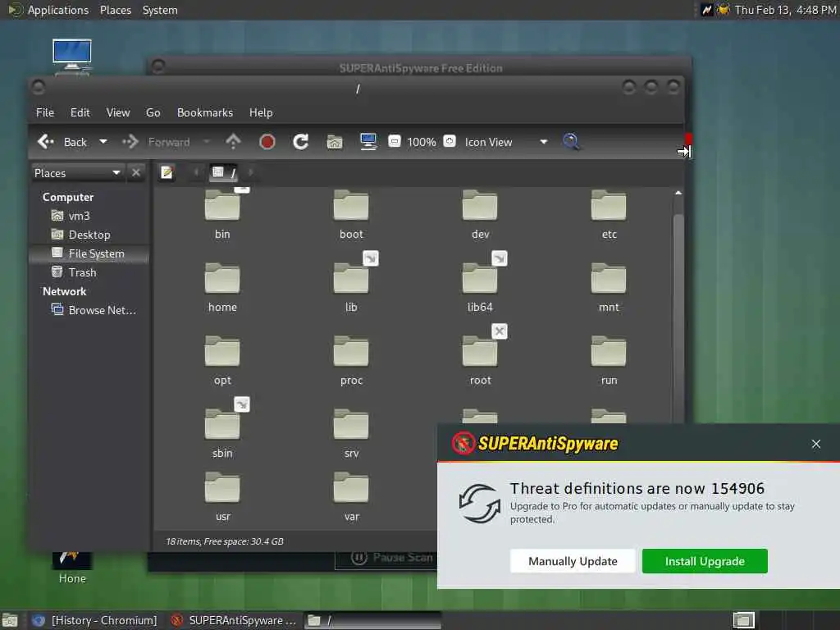Click the status bar free space text

(x=225, y=541)
